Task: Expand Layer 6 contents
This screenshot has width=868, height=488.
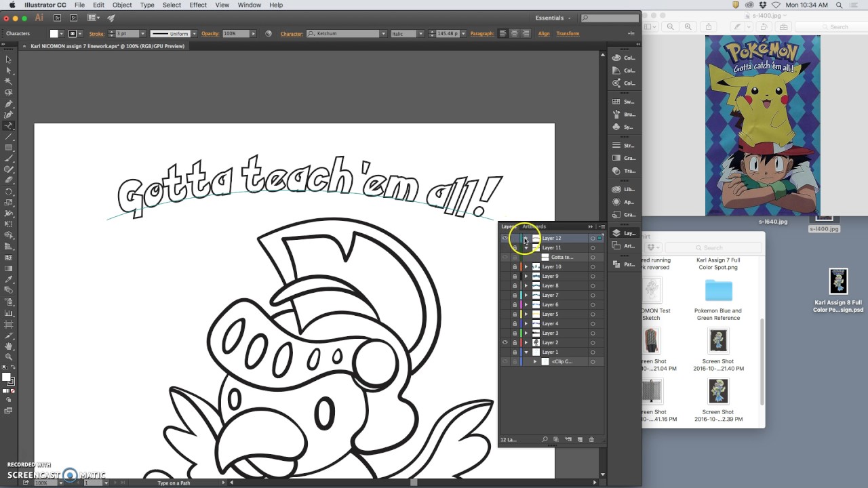Action: pos(526,305)
